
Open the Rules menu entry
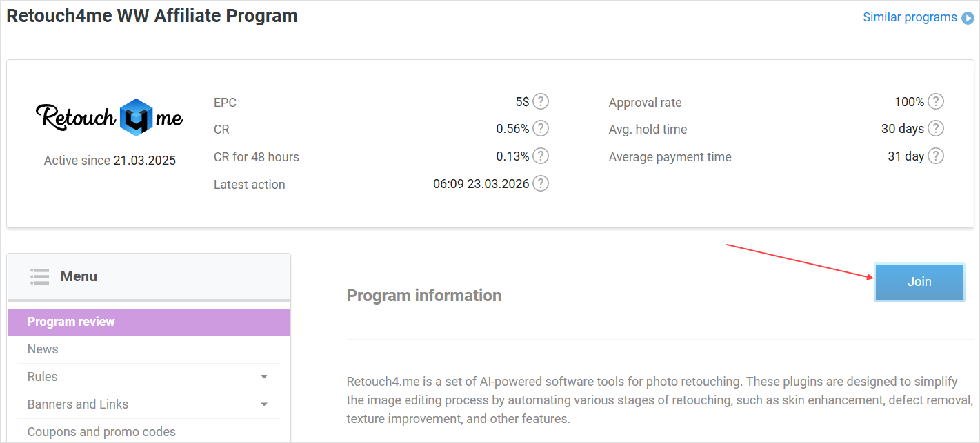click(43, 377)
